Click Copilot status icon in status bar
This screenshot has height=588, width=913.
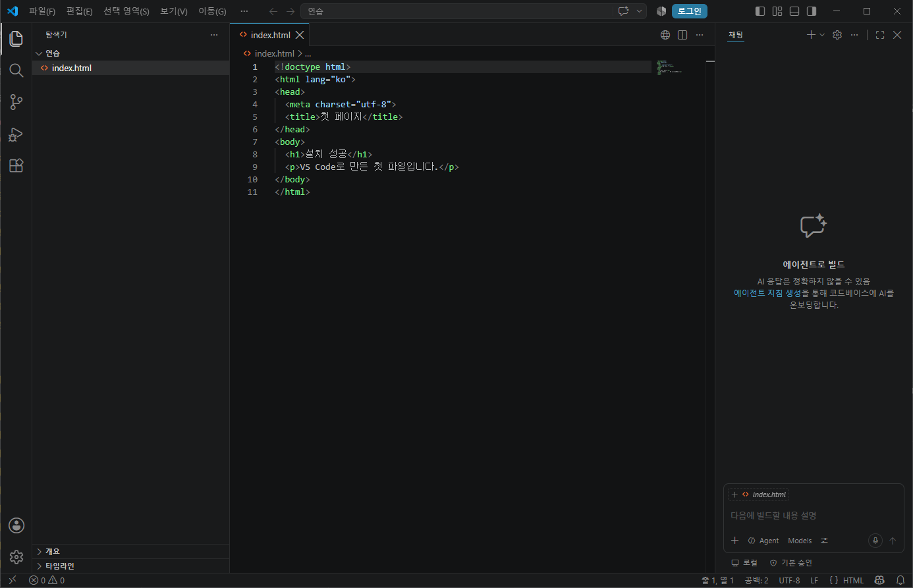click(x=879, y=580)
